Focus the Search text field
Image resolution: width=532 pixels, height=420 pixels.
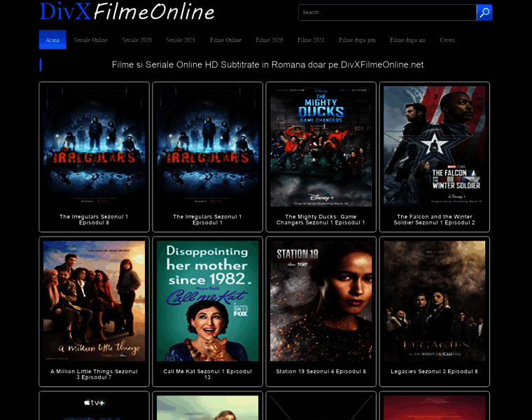click(x=386, y=13)
